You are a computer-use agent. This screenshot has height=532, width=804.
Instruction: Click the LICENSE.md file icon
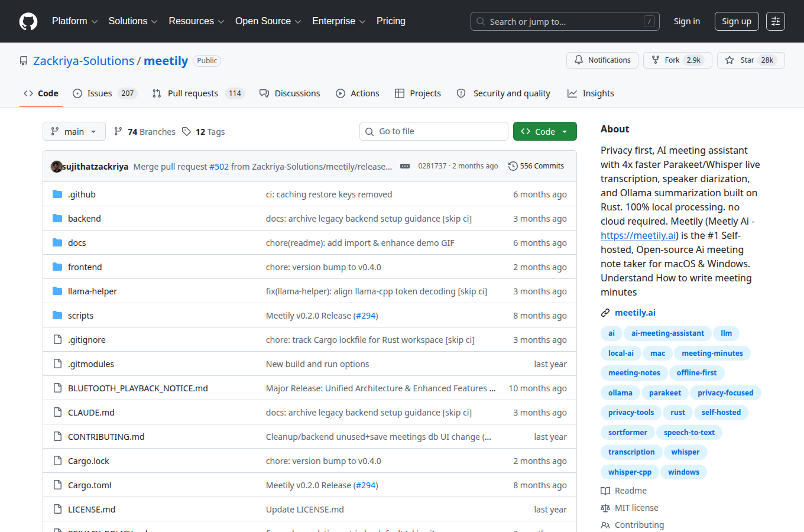(x=57, y=510)
